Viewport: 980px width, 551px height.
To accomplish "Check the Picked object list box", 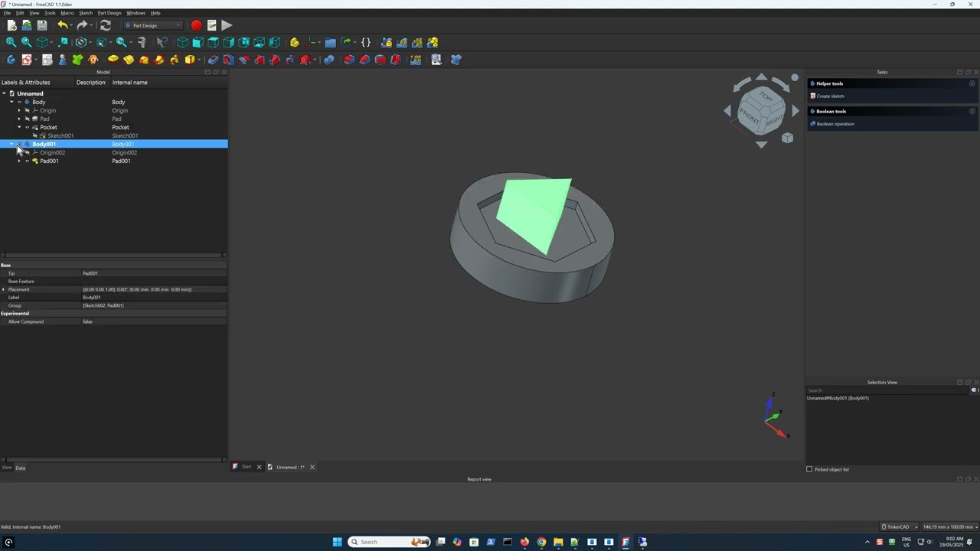I will coord(809,469).
